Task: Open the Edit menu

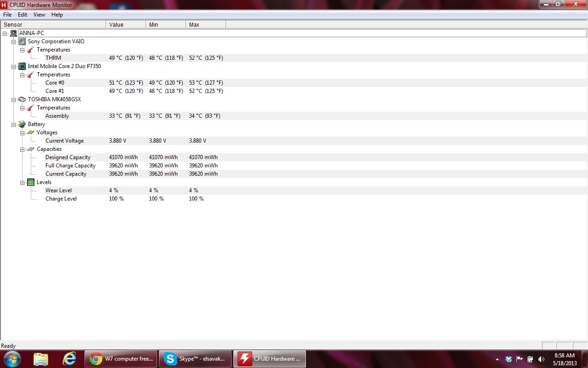Action: point(23,15)
